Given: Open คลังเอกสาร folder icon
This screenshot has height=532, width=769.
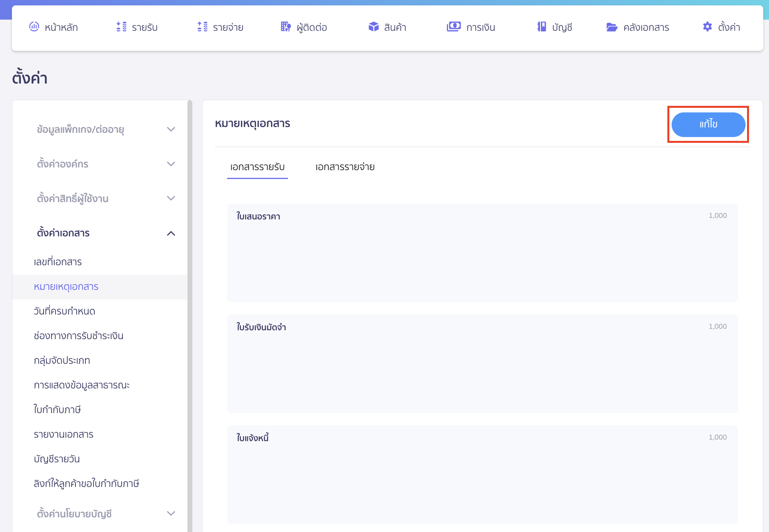Looking at the screenshot, I should tap(612, 27).
